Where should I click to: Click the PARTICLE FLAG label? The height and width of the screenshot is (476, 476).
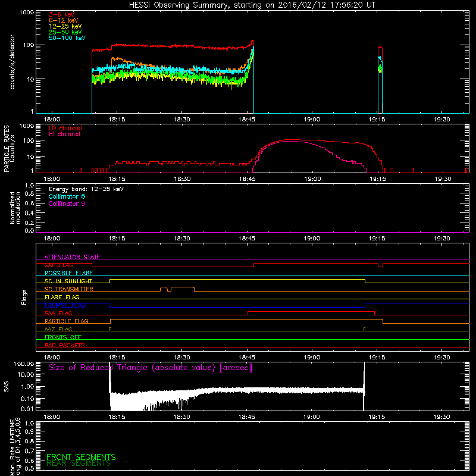click(67, 321)
